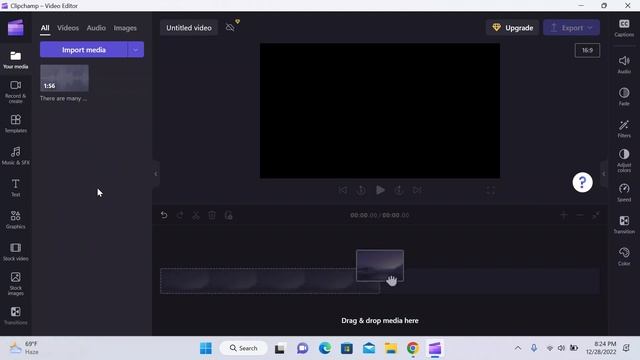Screen dimensions: 640x360
Task: Forward the preview a few seconds
Action: 399,190
